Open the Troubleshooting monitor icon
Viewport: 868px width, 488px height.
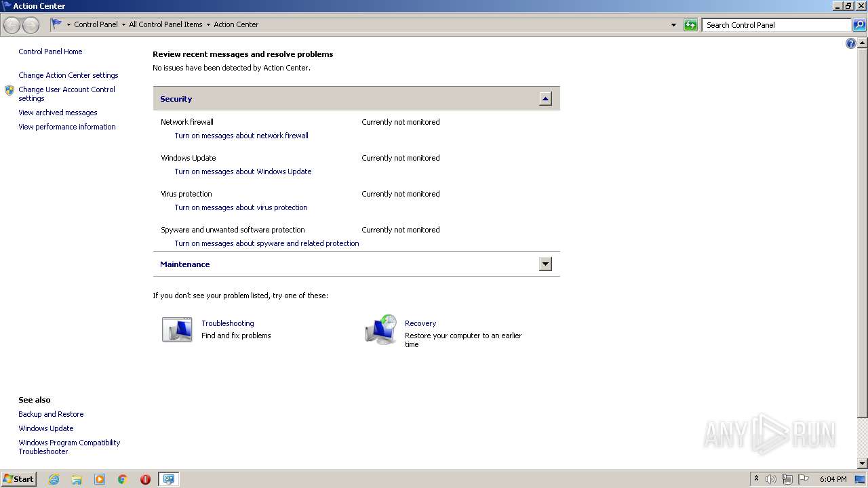point(177,329)
